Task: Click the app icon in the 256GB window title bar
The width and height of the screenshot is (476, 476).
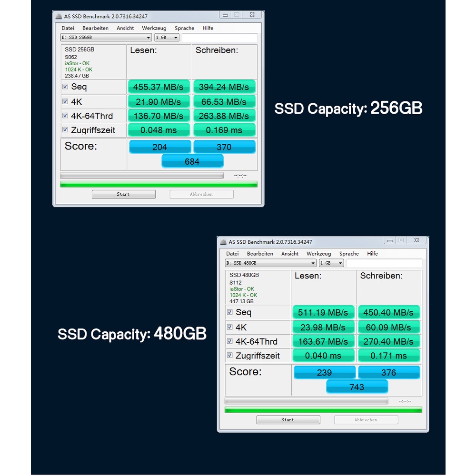Action: (x=59, y=16)
